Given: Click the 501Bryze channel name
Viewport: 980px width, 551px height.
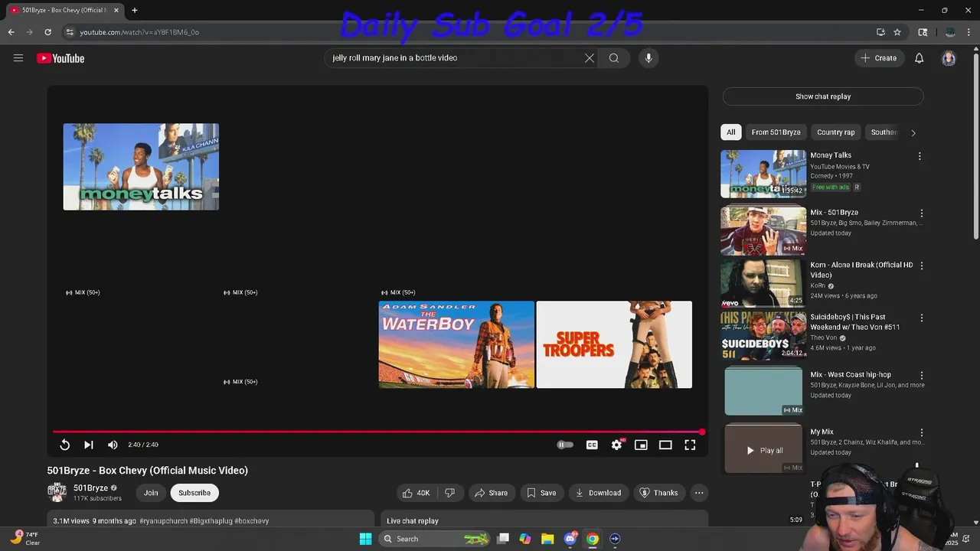Looking at the screenshot, I should pyautogui.click(x=90, y=488).
